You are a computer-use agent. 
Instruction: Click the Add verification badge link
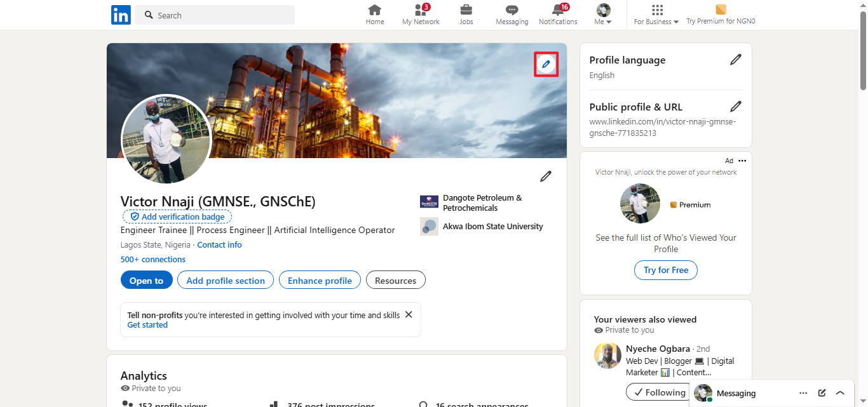(177, 216)
